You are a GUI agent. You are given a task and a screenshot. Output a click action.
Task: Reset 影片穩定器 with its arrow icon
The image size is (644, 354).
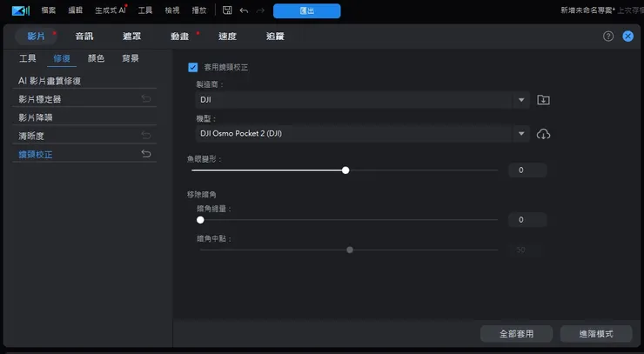146,98
